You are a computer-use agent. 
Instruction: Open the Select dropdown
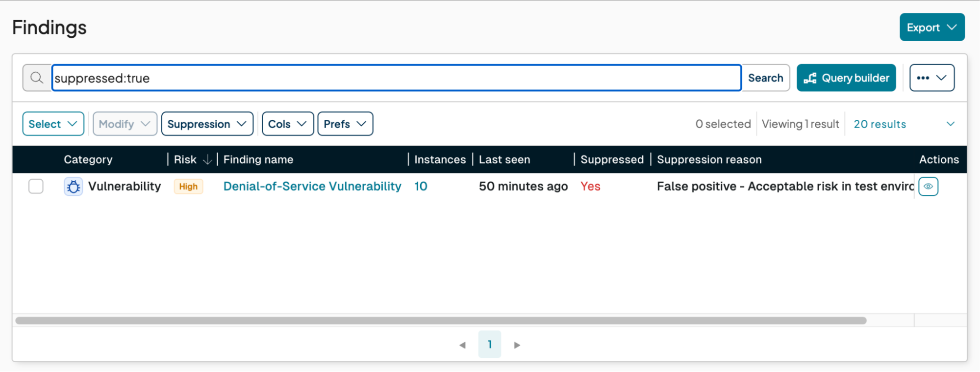pyautogui.click(x=53, y=124)
